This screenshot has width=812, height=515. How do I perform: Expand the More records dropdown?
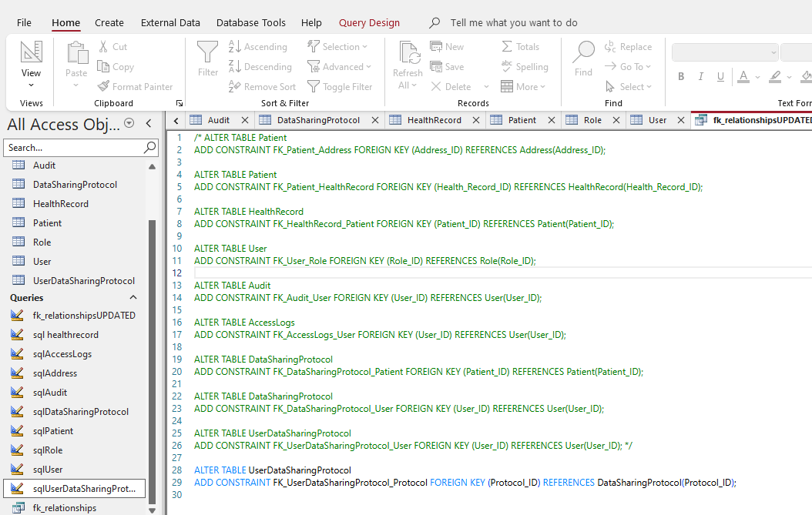tap(523, 87)
